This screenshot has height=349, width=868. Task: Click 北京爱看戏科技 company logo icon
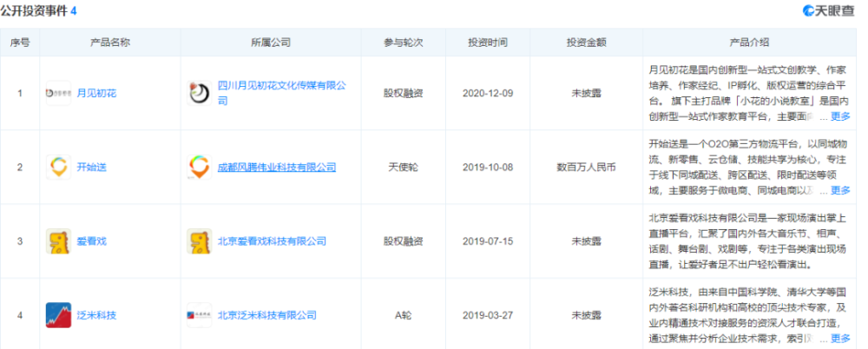[x=200, y=241]
